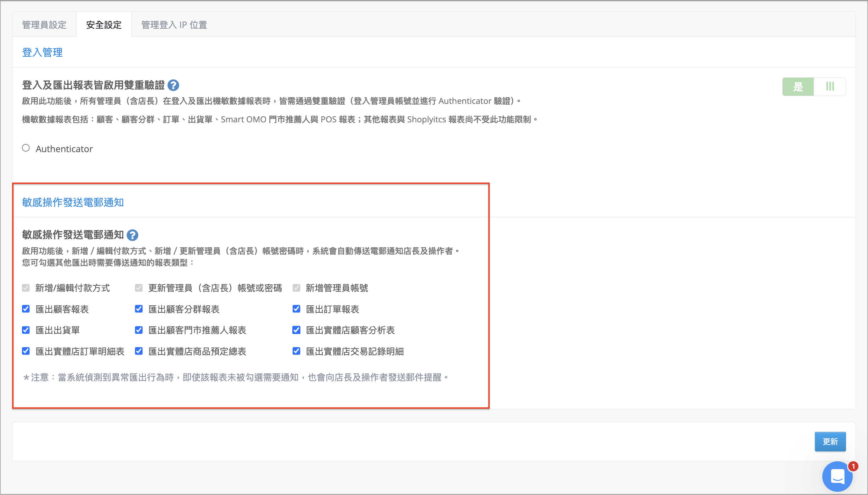Viewport: 868px width, 495px height.
Task: Uncheck 匯出實體店訂單明細表
Action: click(26, 351)
